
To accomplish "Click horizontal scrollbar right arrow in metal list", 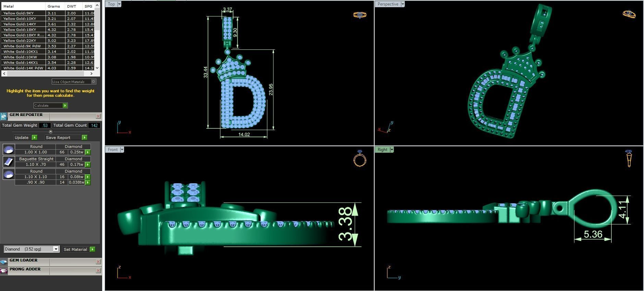I will coord(92,73).
